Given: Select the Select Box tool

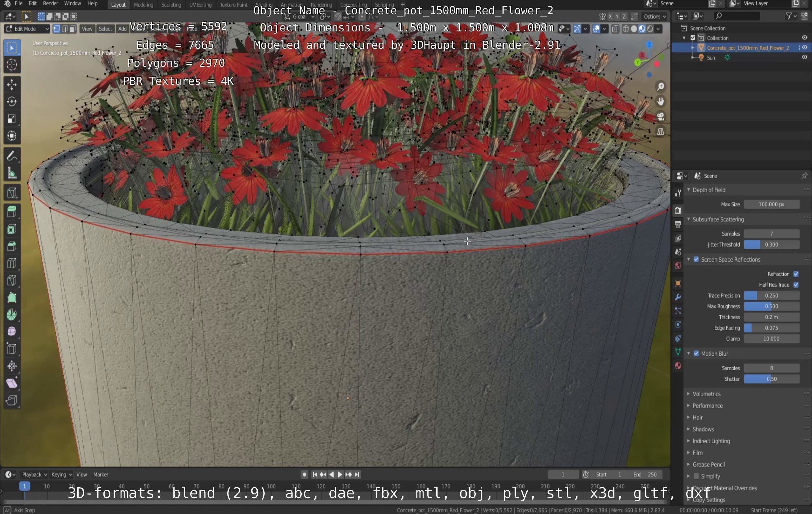Looking at the screenshot, I should [12, 48].
